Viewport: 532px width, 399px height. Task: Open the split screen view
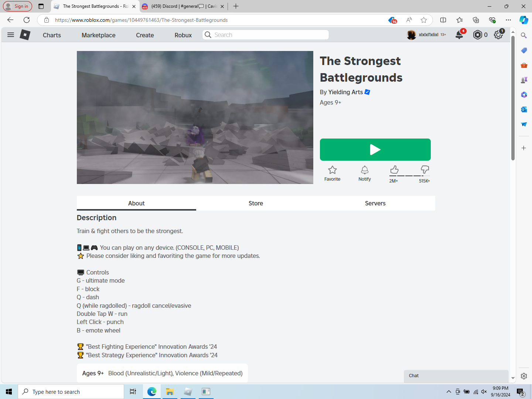(x=443, y=20)
